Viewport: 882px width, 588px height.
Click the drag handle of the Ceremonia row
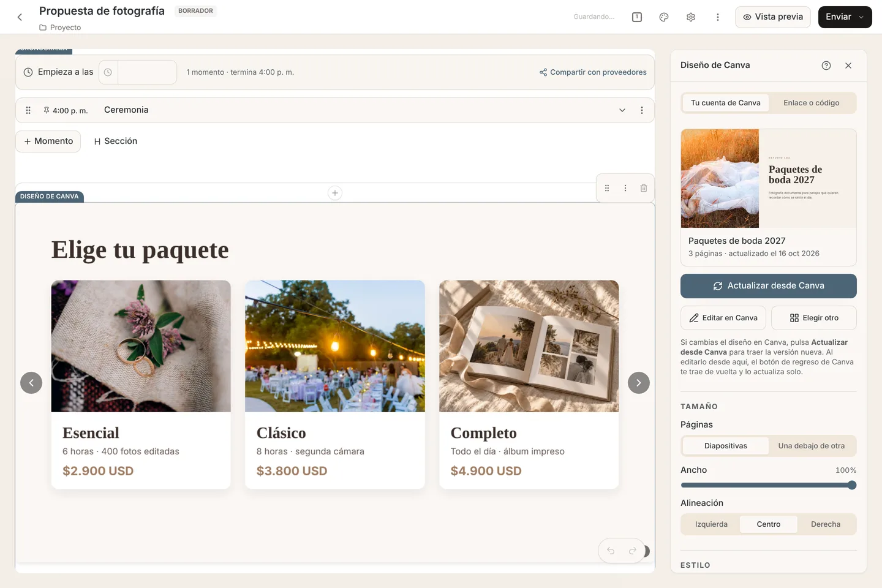click(28, 110)
